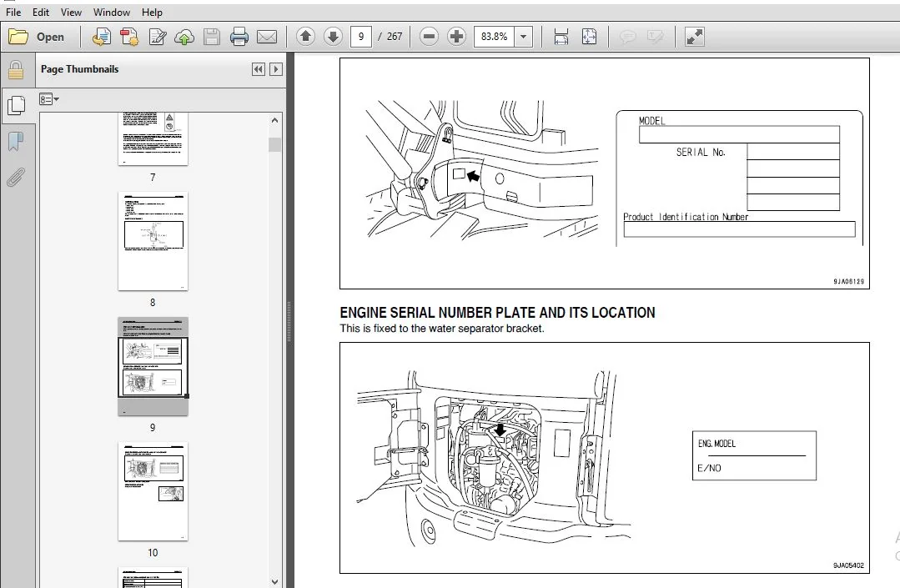Open the thumbnail options dropdown menu
900x588 pixels.
pyautogui.click(x=48, y=99)
